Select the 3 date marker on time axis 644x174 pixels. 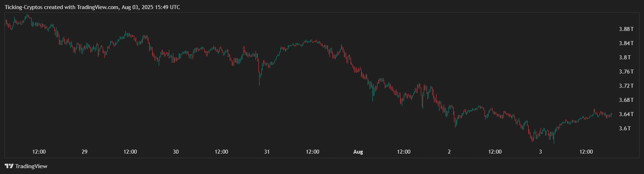coord(540,152)
